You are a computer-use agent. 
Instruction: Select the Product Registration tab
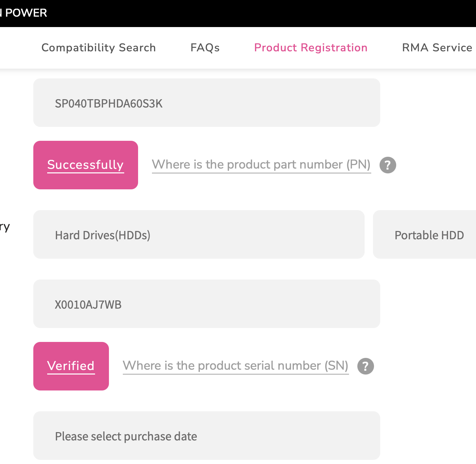[311, 48]
